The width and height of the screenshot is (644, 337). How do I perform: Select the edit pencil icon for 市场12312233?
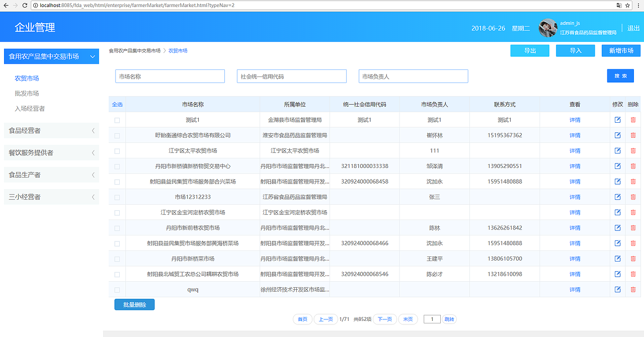coord(617,197)
